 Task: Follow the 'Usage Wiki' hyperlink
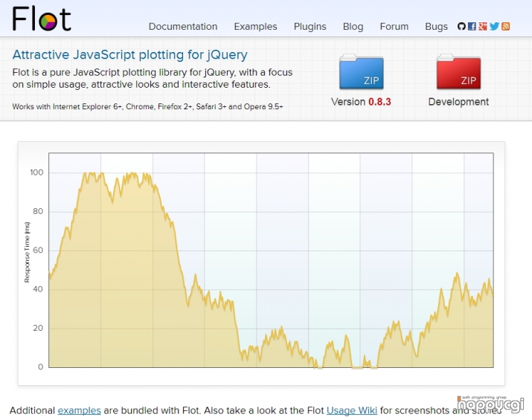[351, 410]
